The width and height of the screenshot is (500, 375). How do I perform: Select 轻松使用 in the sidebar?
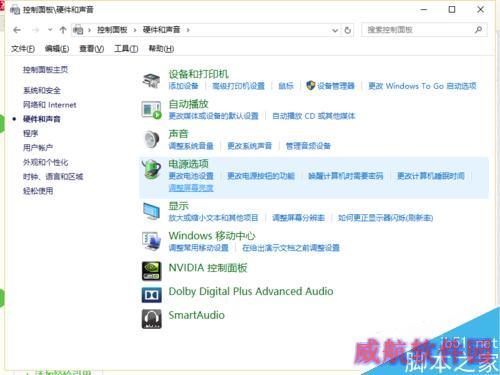pos(38,191)
